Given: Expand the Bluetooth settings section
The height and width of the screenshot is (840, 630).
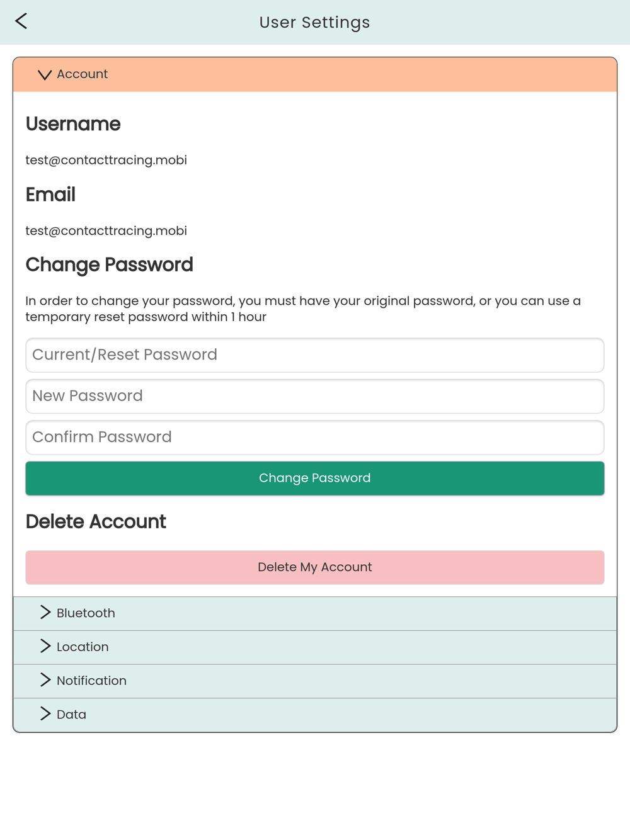Looking at the screenshot, I should [x=86, y=613].
